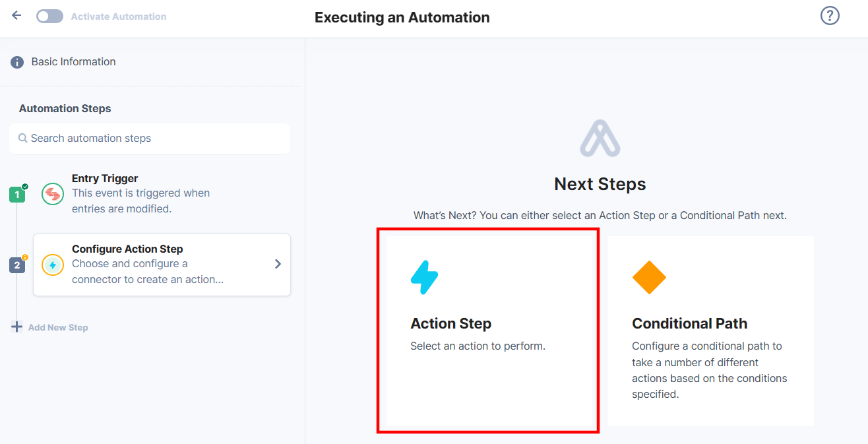Viewport: 868px width, 444px height.
Task: Click the blue lightning Action Step icon
Action: 424,277
